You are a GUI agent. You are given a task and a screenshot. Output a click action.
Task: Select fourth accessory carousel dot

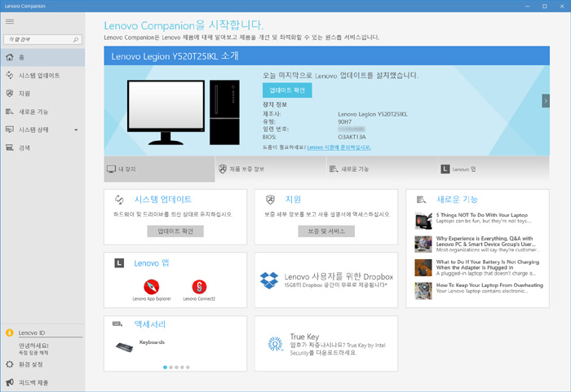tap(182, 368)
